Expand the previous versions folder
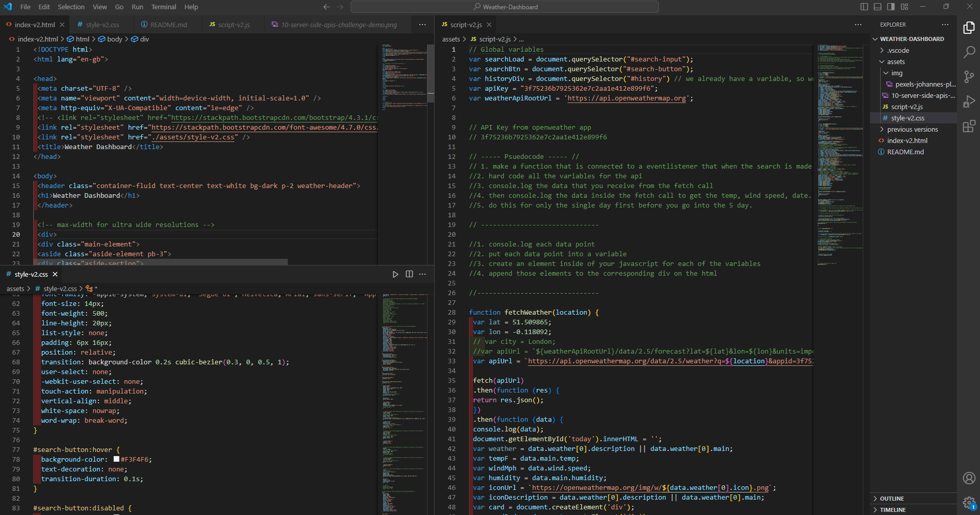Viewport: 980px width, 515px height. pos(912,129)
